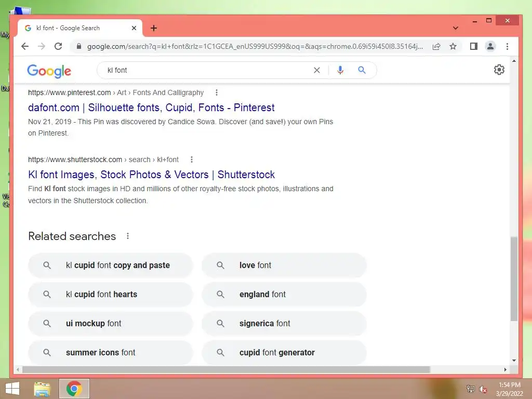The height and width of the screenshot is (399, 532).
Task: Click the shutterstock.com breadcrumb URL
Action: 103,159
